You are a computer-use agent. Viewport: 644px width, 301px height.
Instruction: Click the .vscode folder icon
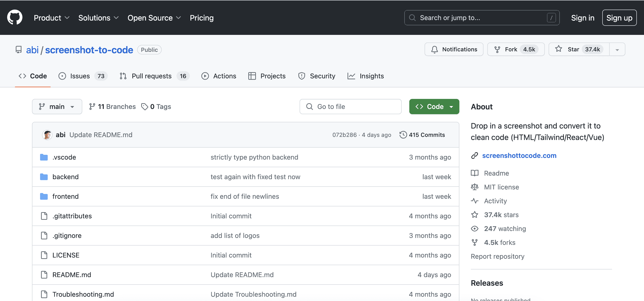coord(44,157)
